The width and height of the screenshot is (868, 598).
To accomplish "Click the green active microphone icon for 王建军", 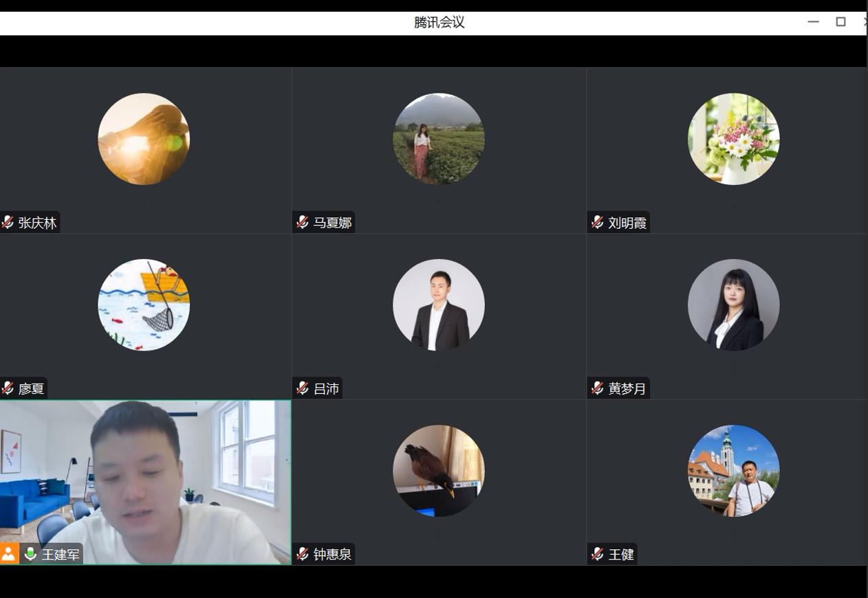I will (30, 554).
